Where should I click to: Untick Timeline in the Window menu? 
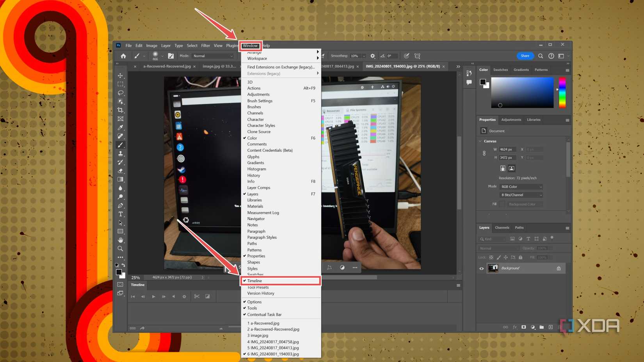pos(281,281)
